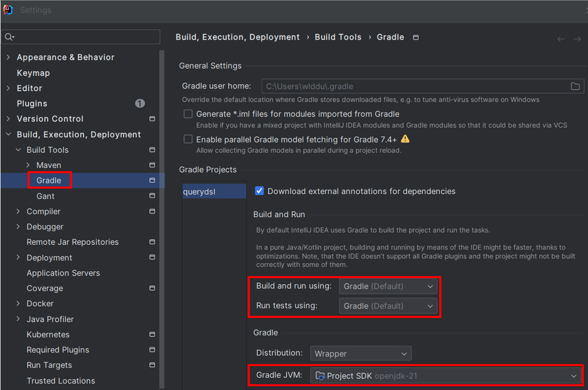Open the Distribution Wrapper dropdown
This screenshot has height=390, width=588.
[361, 353]
